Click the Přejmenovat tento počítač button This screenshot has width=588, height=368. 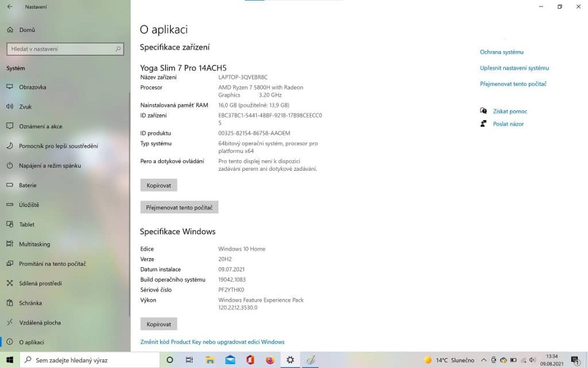point(179,207)
